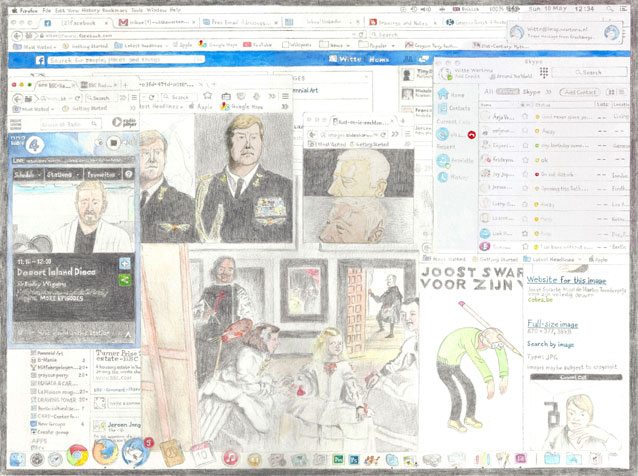The width and height of the screenshot is (638, 476).
Task: Open the hamburger menu in the BBC radio window
Action: pyautogui.click(x=134, y=98)
